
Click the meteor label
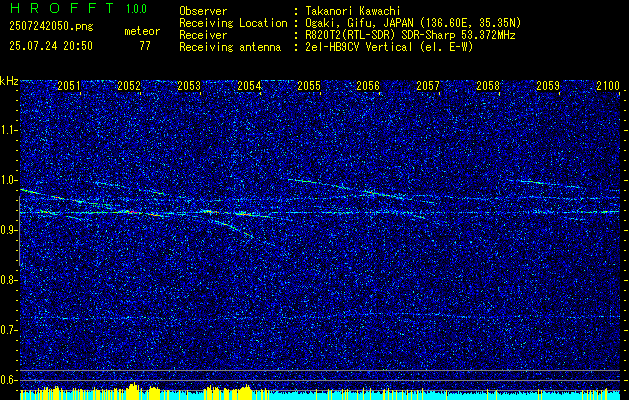pos(142,31)
